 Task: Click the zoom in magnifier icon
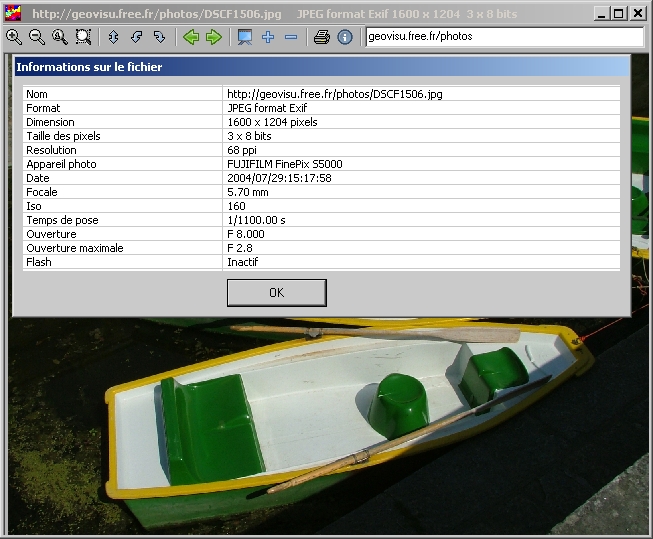pos(14,37)
